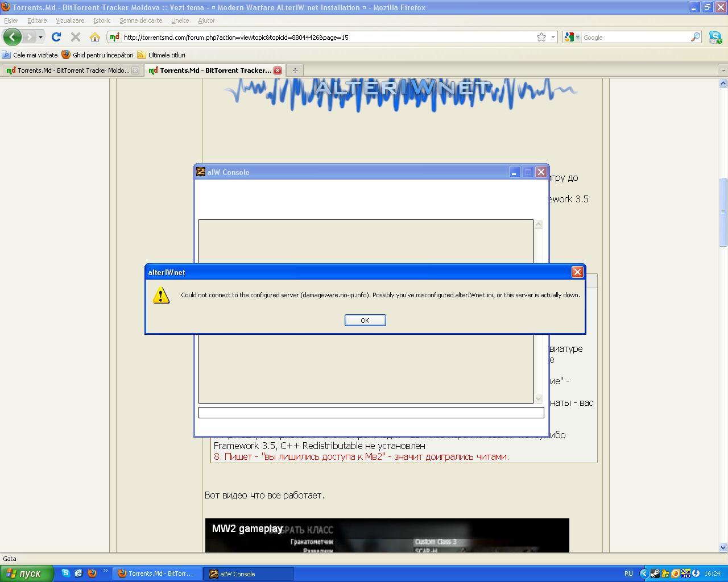Expand hidden system tray icons arrow
Image resolution: width=728 pixels, height=582 pixels.
pos(644,573)
